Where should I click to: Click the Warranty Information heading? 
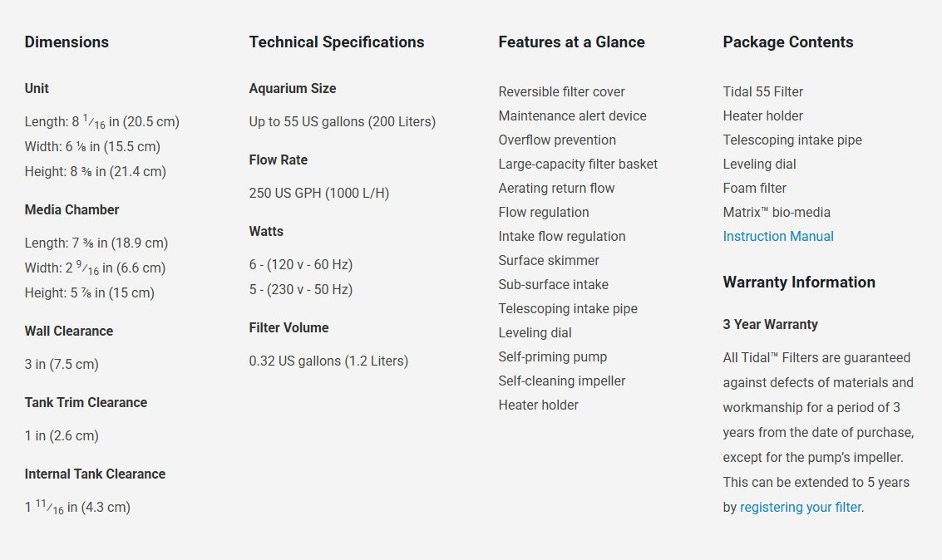coord(798,282)
